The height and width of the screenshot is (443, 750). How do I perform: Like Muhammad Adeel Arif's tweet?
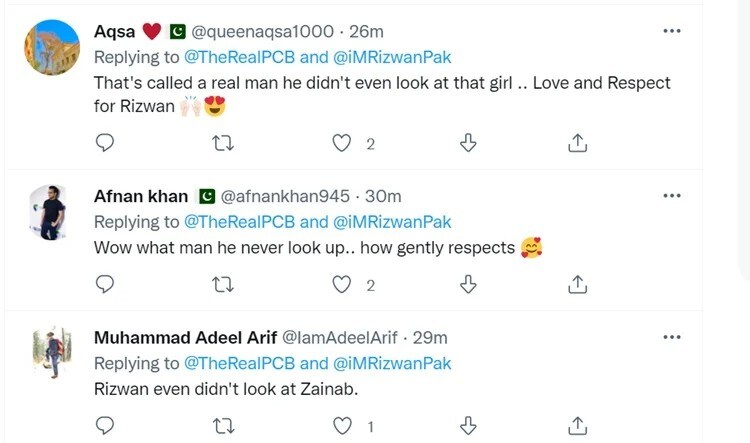[342, 426]
